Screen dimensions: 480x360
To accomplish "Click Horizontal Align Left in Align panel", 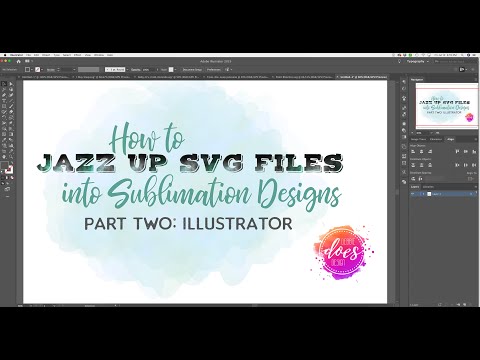I will coord(413,152).
